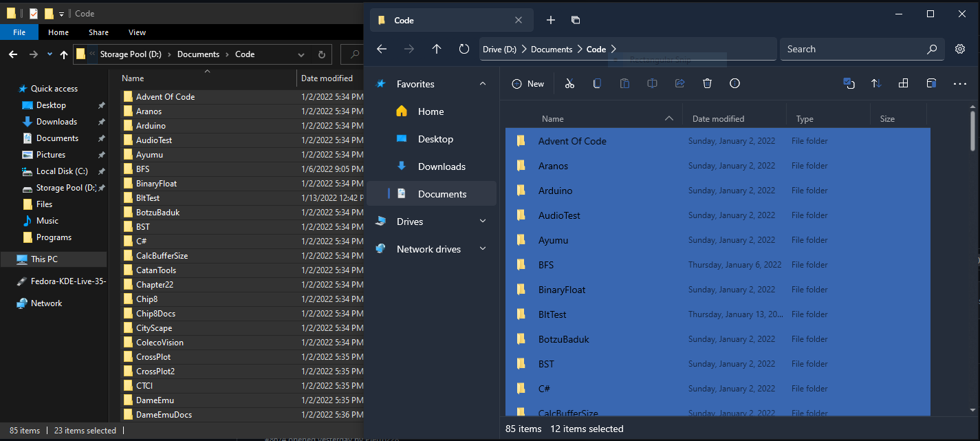Image resolution: width=980 pixels, height=441 pixels.
Task: Go up one level in Explorer window
Action: [65, 54]
